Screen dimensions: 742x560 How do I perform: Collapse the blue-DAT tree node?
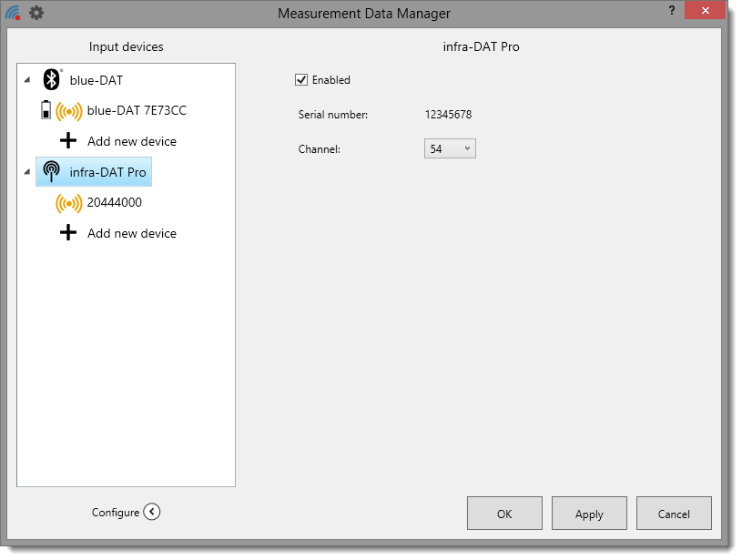pyautogui.click(x=26, y=80)
